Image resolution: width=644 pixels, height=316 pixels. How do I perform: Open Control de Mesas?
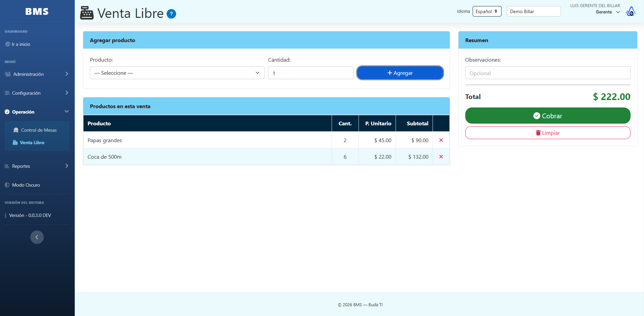click(x=35, y=130)
